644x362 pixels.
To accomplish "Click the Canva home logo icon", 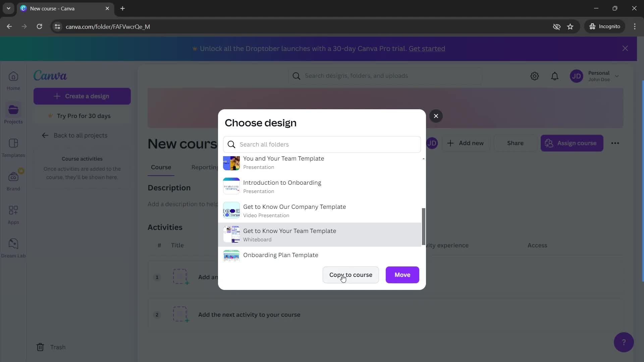I will point(50,76).
